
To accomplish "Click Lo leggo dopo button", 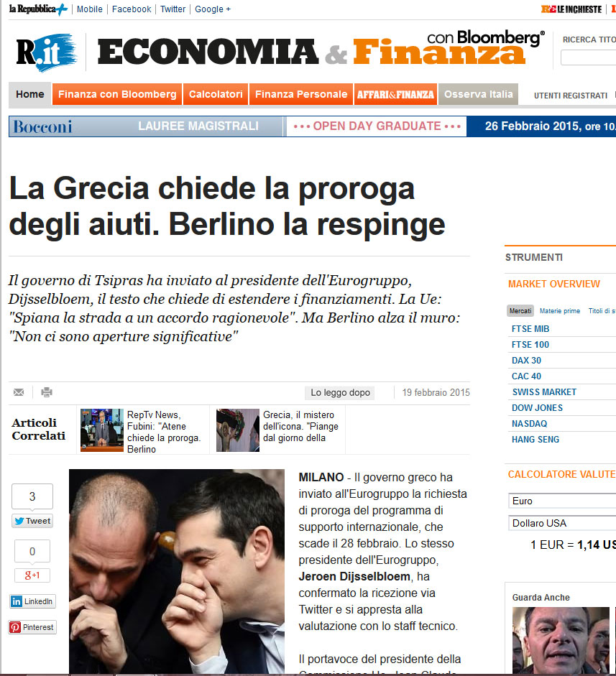I will 340,392.
